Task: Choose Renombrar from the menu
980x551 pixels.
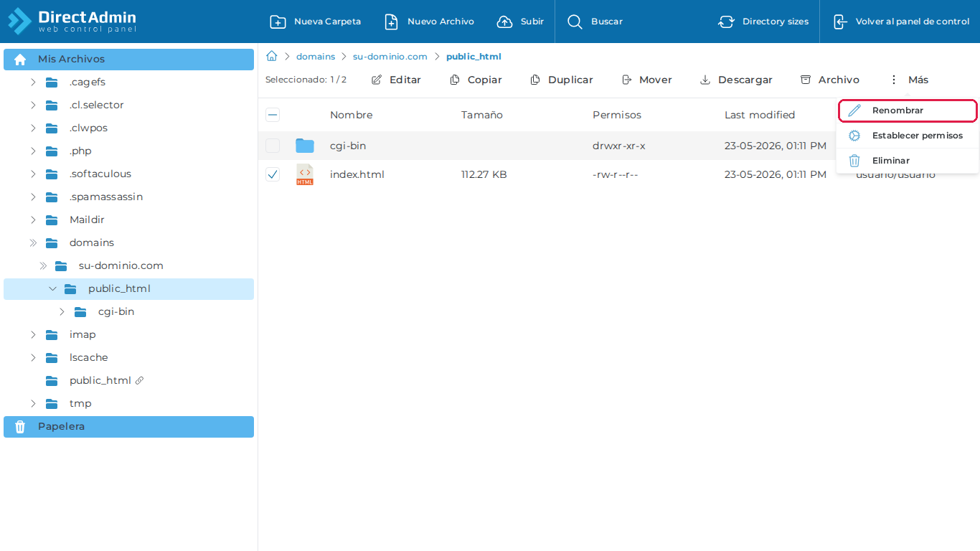Action: click(x=908, y=110)
